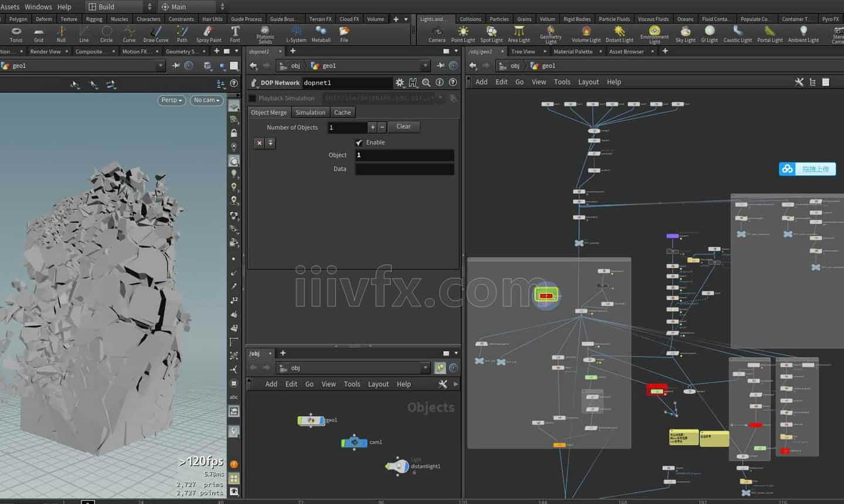Add an Area Light

tap(519, 34)
